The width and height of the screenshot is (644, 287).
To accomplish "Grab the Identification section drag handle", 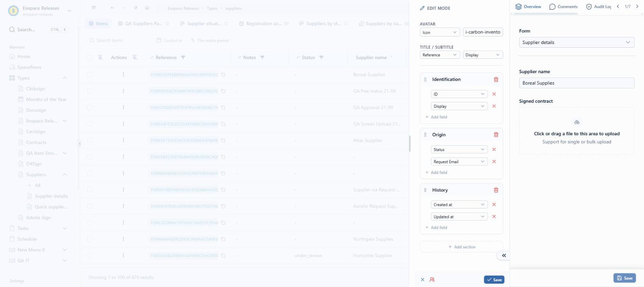I will (425, 79).
